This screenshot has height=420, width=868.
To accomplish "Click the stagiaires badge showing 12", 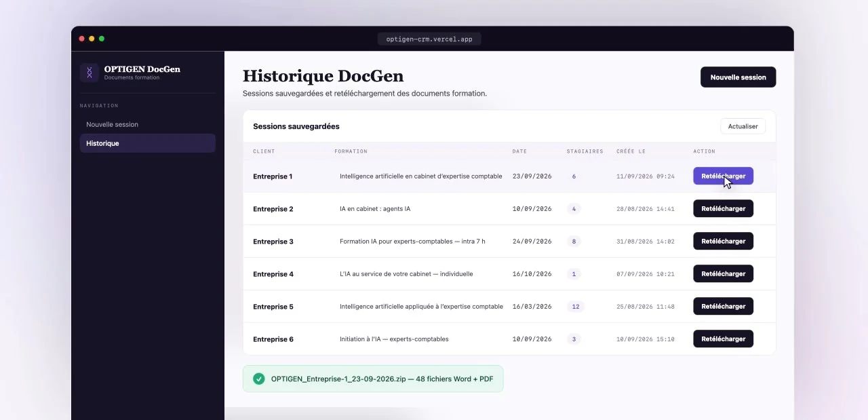I will [576, 307].
